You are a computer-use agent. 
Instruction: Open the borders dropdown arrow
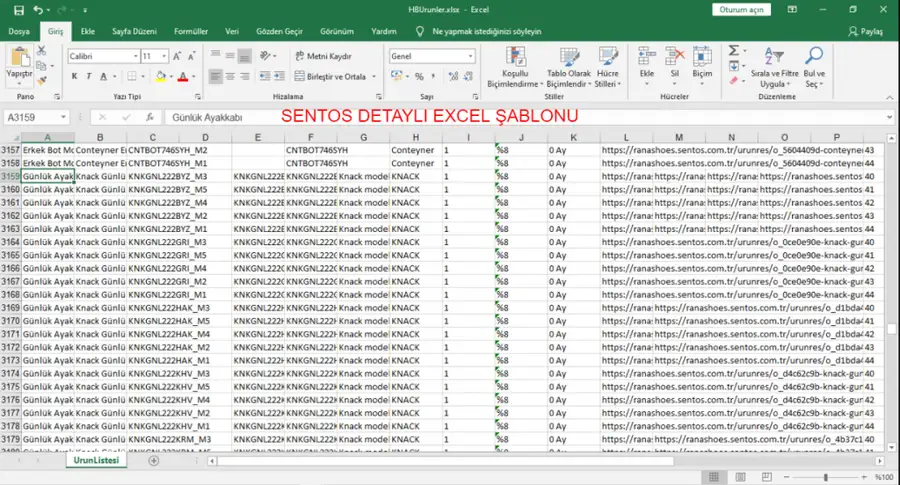(142, 76)
